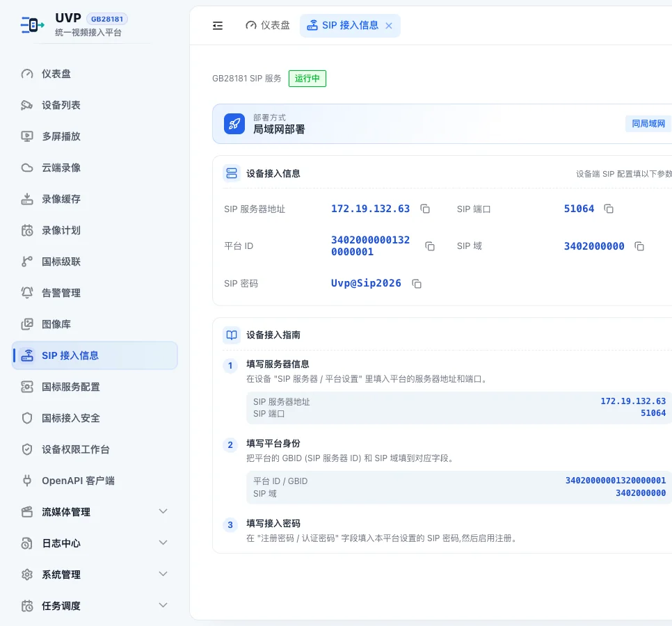Click the 3402000000 value beside SIP 域

pyautogui.click(x=594, y=246)
